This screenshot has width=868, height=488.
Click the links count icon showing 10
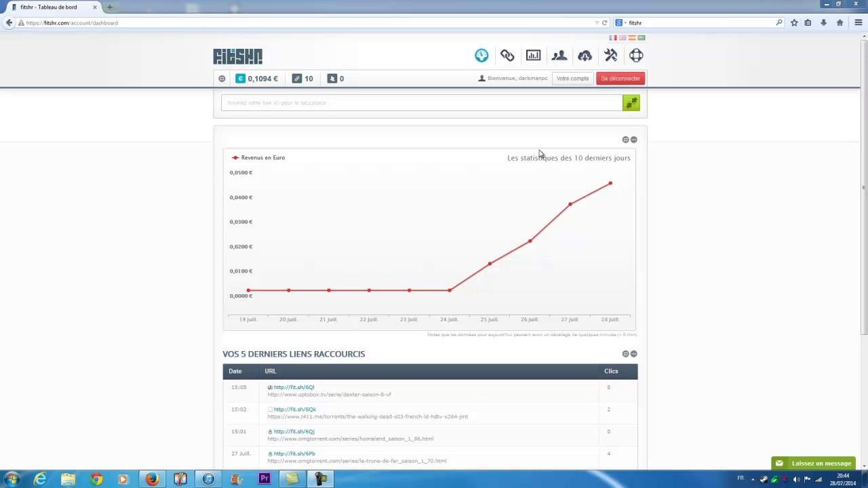tap(296, 79)
